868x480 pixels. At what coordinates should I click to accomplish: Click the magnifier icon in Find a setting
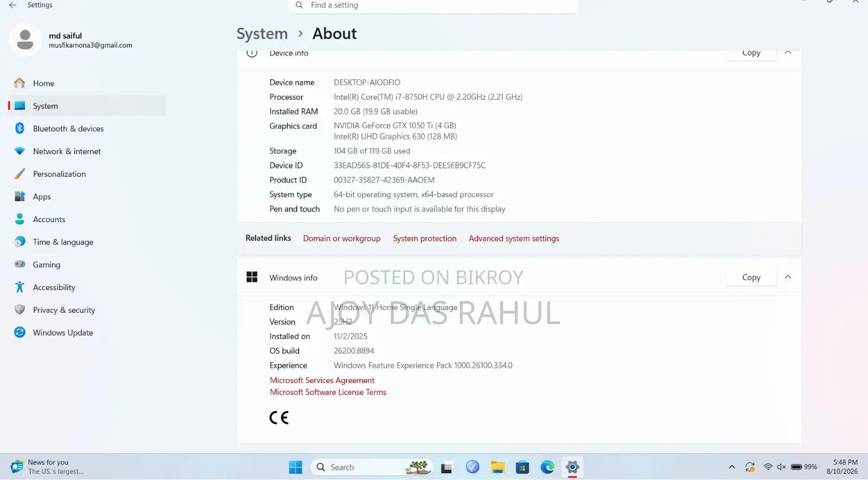tap(299, 5)
